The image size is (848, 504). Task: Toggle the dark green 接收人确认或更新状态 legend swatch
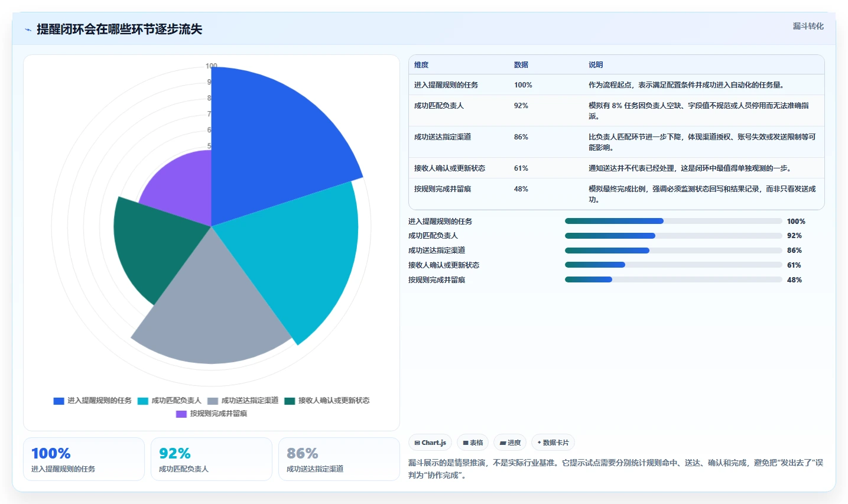290,401
